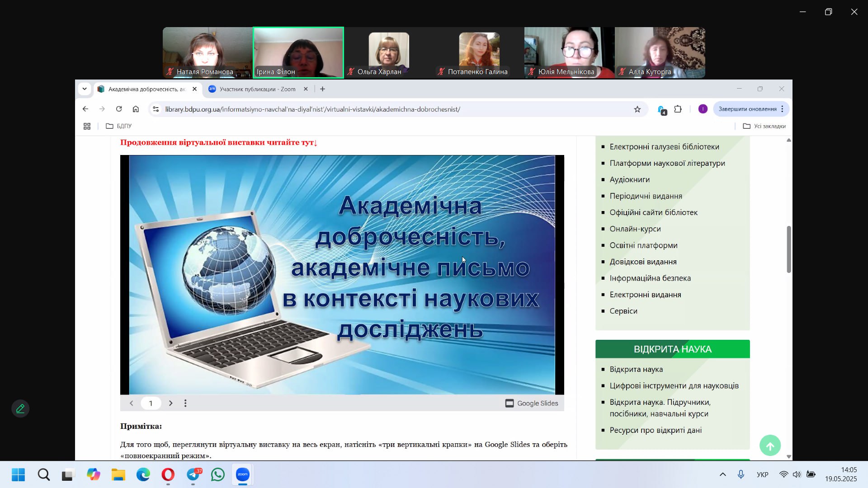Open the browser extensions puzzle icon
868x488 pixels.
point(678,109)
